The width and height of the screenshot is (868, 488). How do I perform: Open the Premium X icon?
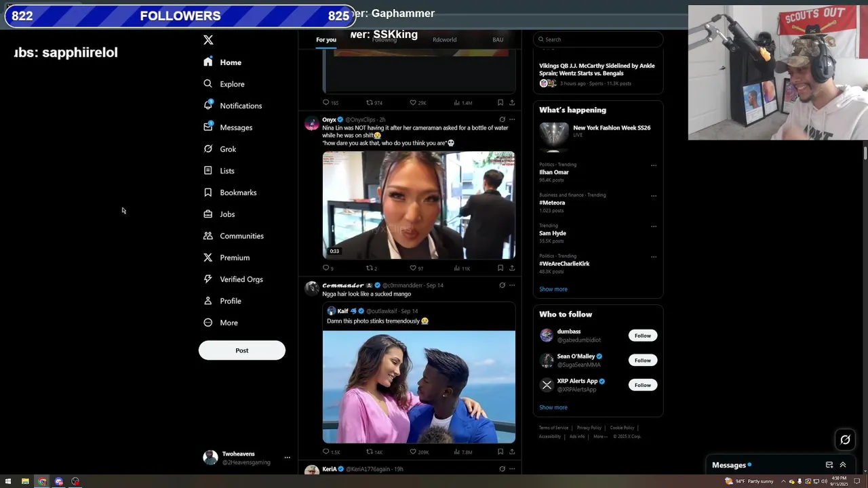(x=208, y=258)
